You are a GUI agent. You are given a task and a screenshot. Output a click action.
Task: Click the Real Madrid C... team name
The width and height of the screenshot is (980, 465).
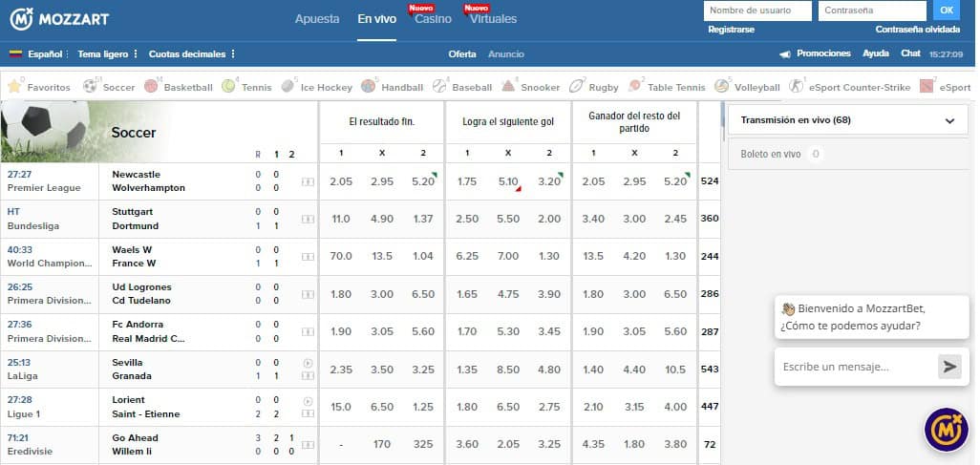coord(148,338)
